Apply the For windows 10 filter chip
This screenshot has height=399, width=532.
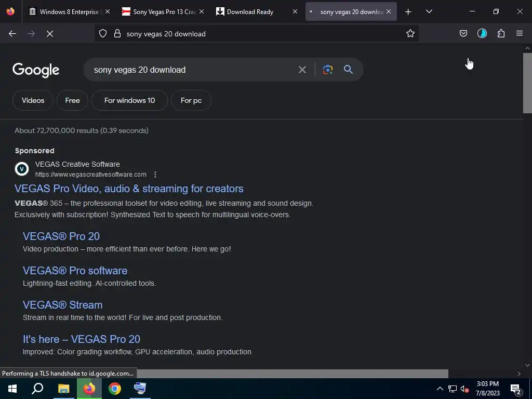point(129,100)
